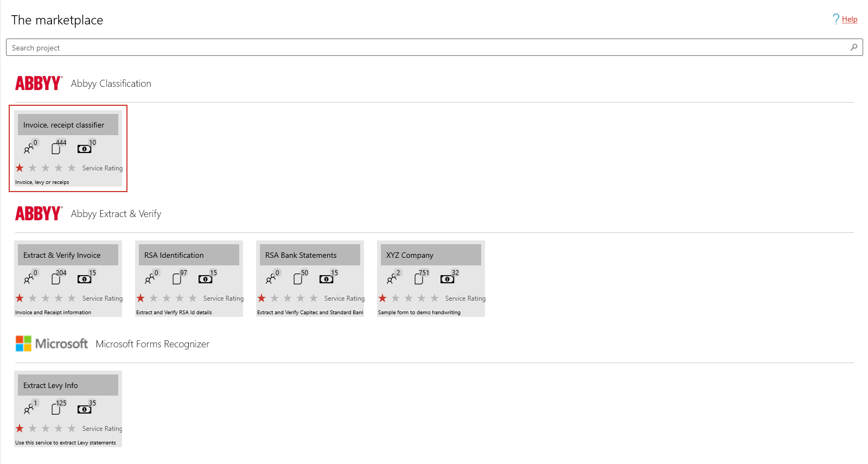Viewport: 868px width, 464px height.
Task: Click money icon on Extract Levy Info
Action: click(x=84, y=409)
